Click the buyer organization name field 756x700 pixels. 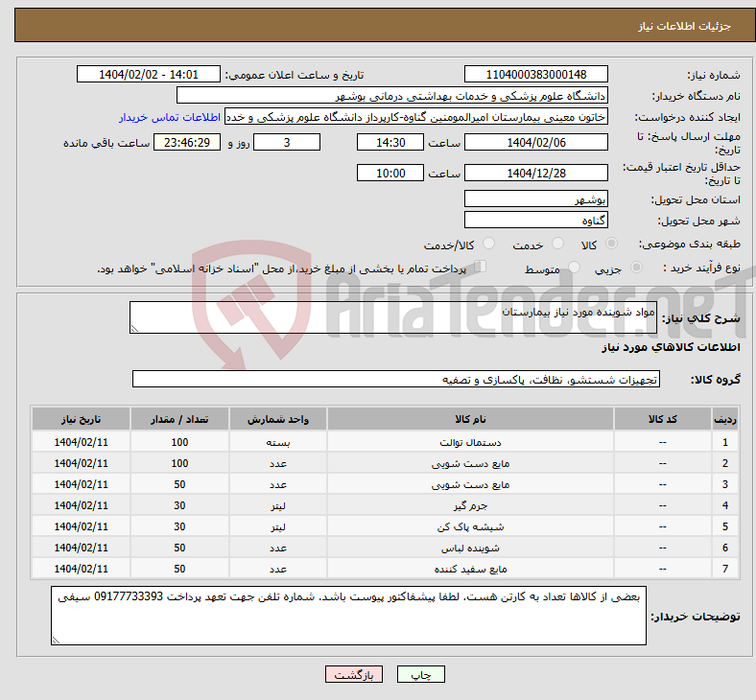392,95
